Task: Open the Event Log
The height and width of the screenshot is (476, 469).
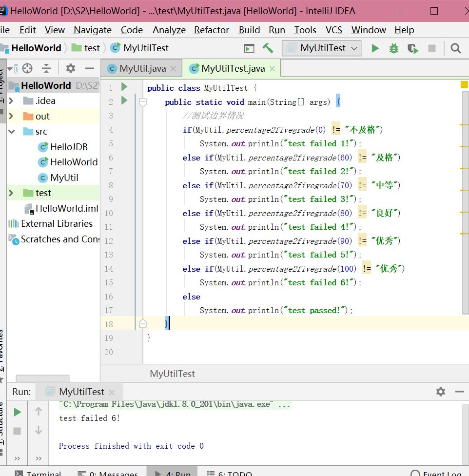Action: point(436,473)
